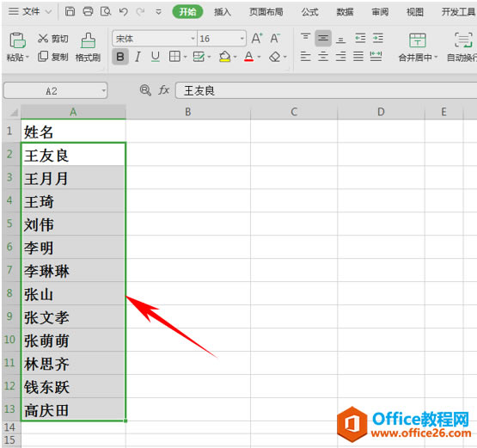Click the zoom magnifier in formula bar
The width and height of the screenshot is (477, 448).
click(145, 90)
